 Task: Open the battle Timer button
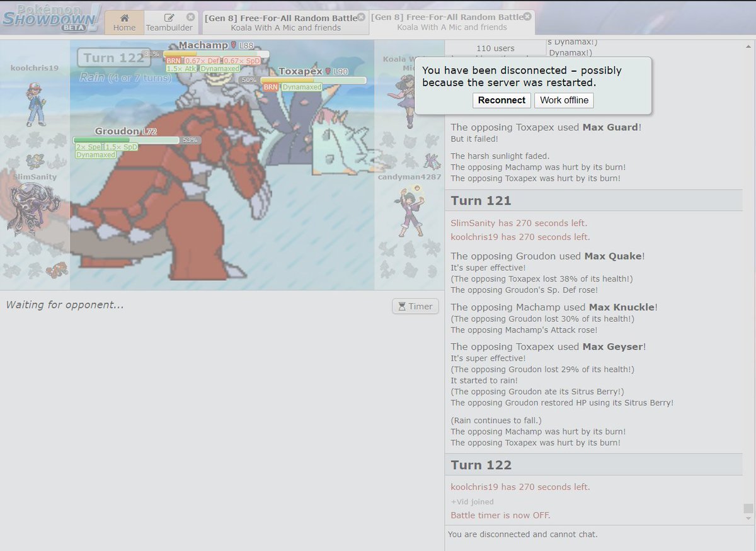415,306
